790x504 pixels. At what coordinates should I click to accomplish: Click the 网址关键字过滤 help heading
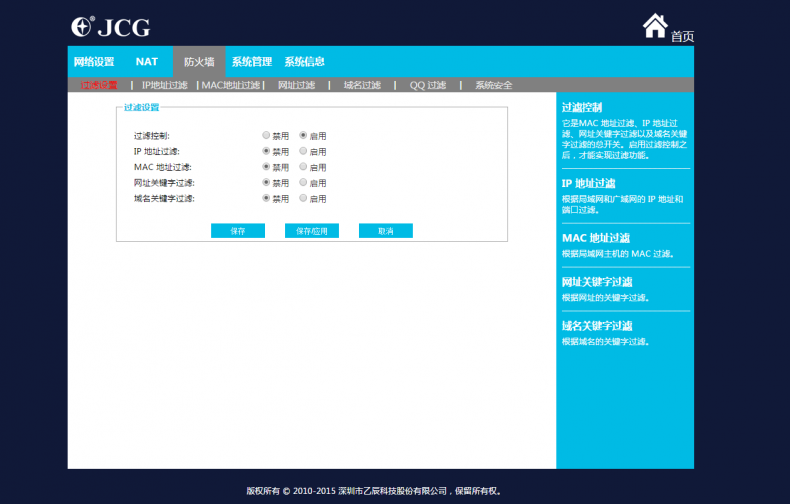pyautogui.click(x=597, y=282)
